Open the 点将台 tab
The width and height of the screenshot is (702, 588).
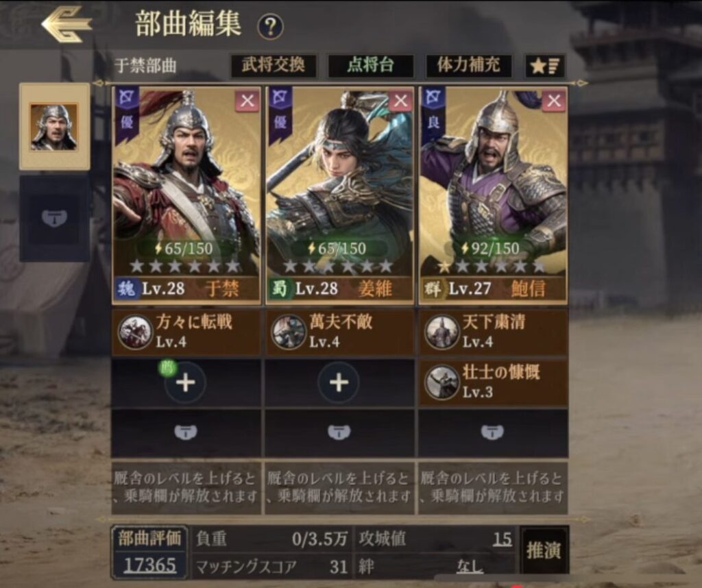(x=370, y=66)
